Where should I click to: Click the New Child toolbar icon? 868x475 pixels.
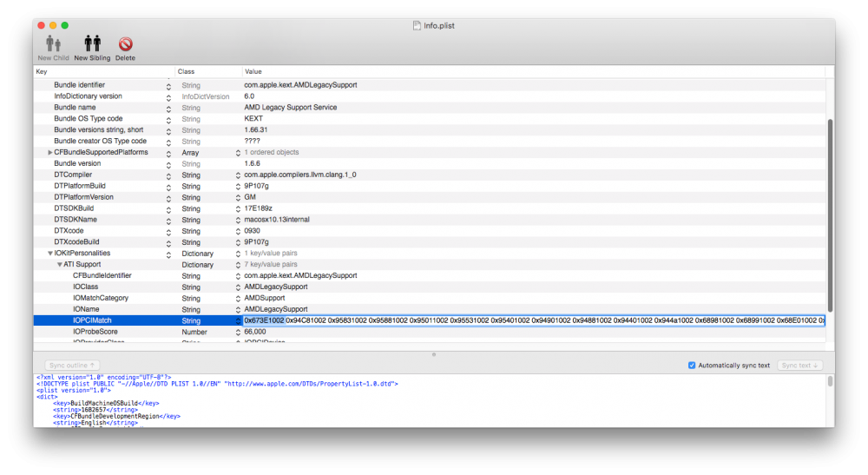(53, 43)
